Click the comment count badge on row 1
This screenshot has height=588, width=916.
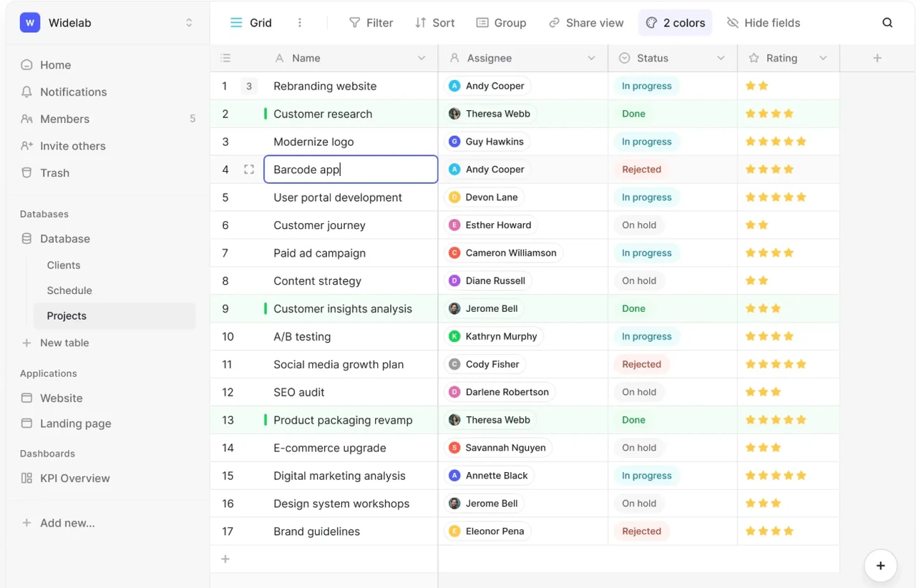click(249, 86)
